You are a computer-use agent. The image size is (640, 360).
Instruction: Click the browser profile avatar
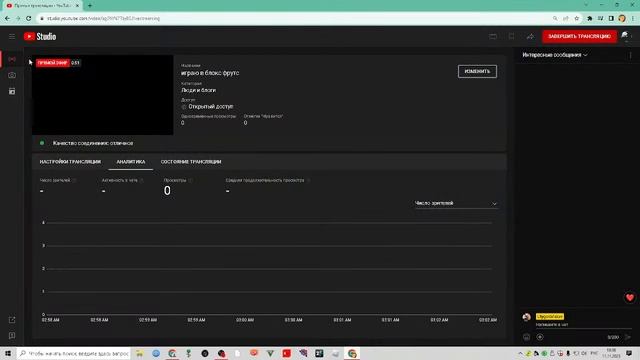(x=622, y=18)
